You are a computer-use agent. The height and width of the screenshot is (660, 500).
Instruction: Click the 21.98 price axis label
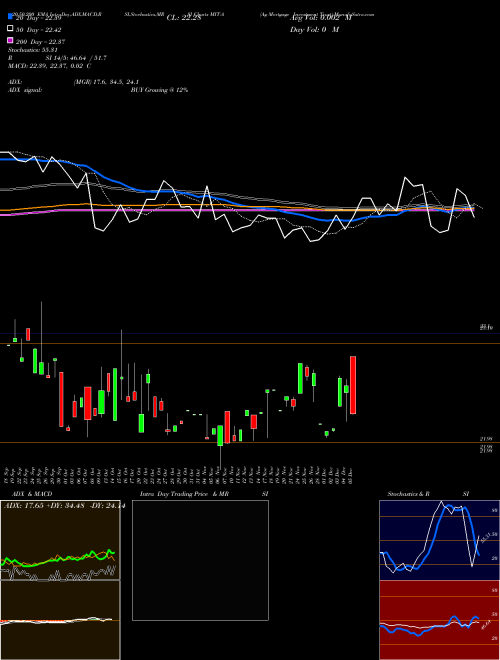pyautogui.click(x=486, y=439)
